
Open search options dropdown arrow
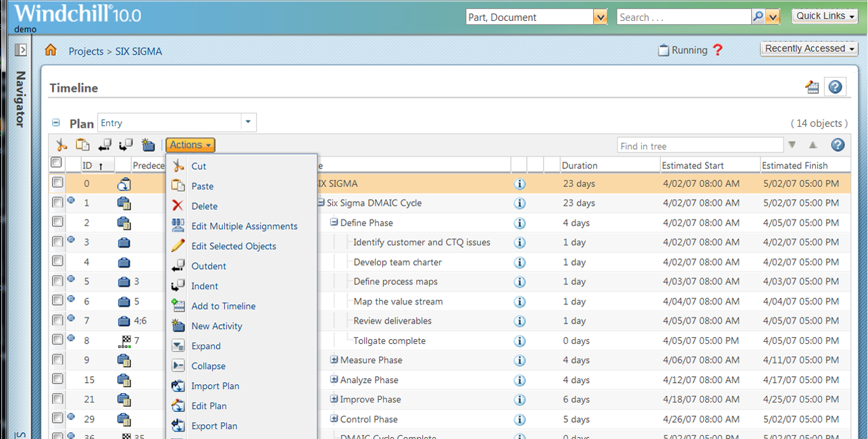tap(773, 17)
